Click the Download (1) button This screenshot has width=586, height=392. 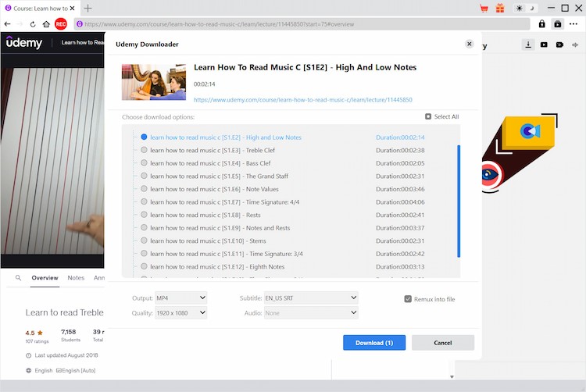(x=374, y=343)
